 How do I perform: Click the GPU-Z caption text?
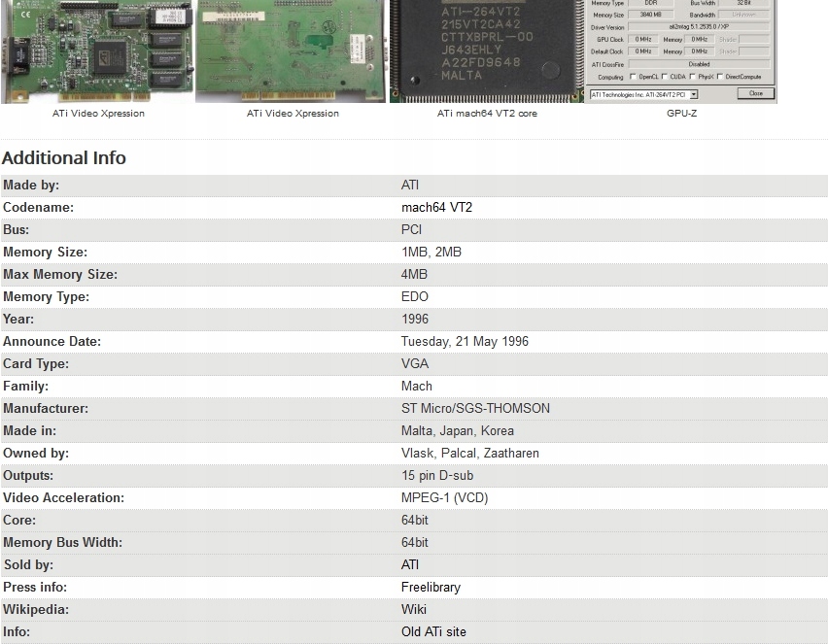[681, 113]
